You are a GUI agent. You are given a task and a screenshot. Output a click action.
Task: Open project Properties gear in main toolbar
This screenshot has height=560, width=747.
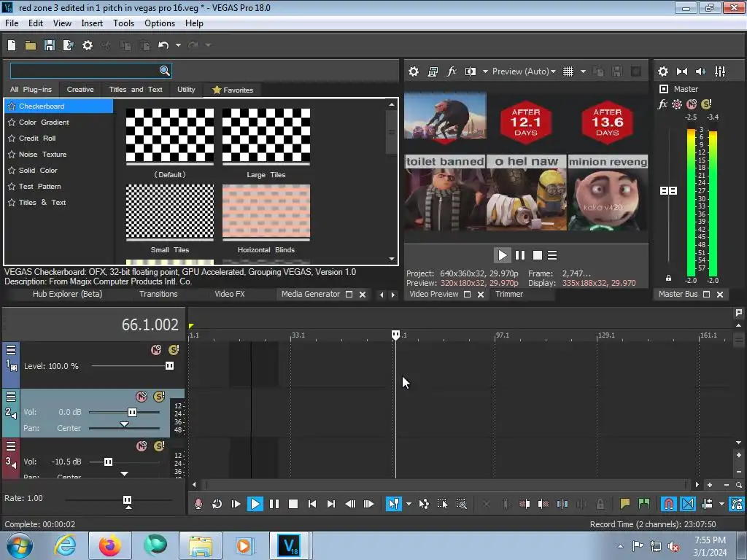click(88, 45)
